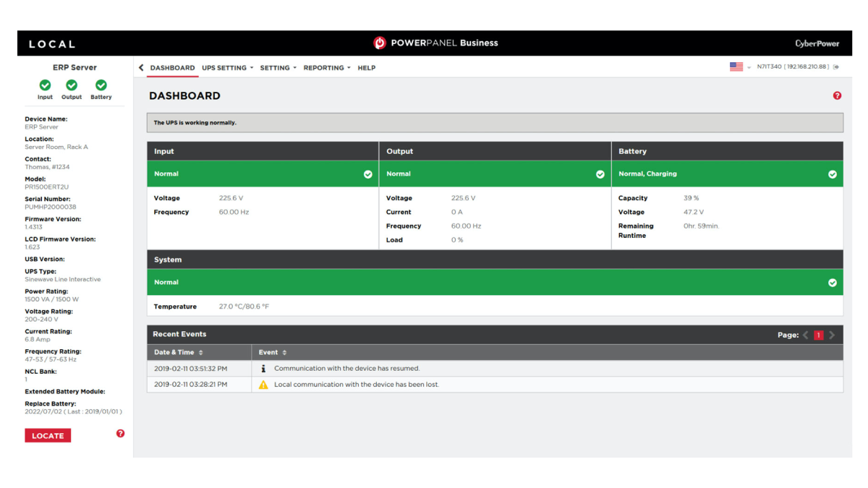The image size is (868, 488).
Task: Click the info icon on the communication resumed event
Action: [x=263, y=368]
